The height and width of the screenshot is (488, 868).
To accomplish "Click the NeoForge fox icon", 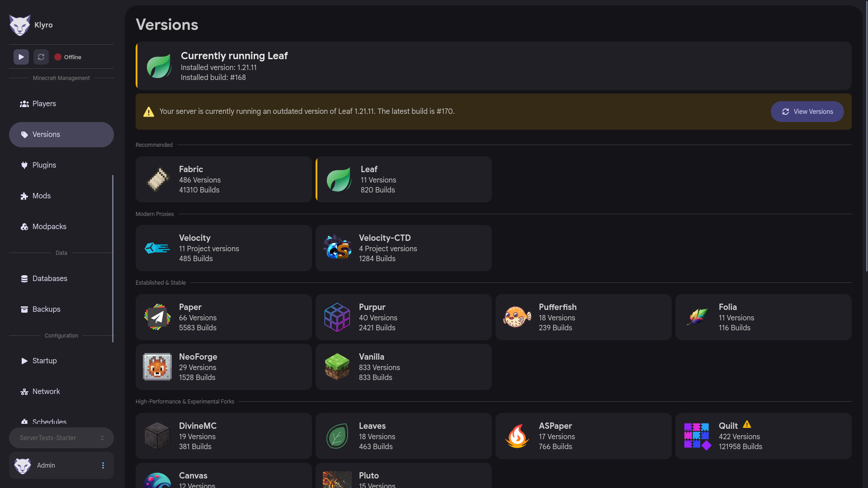I will tap(157, 367).
